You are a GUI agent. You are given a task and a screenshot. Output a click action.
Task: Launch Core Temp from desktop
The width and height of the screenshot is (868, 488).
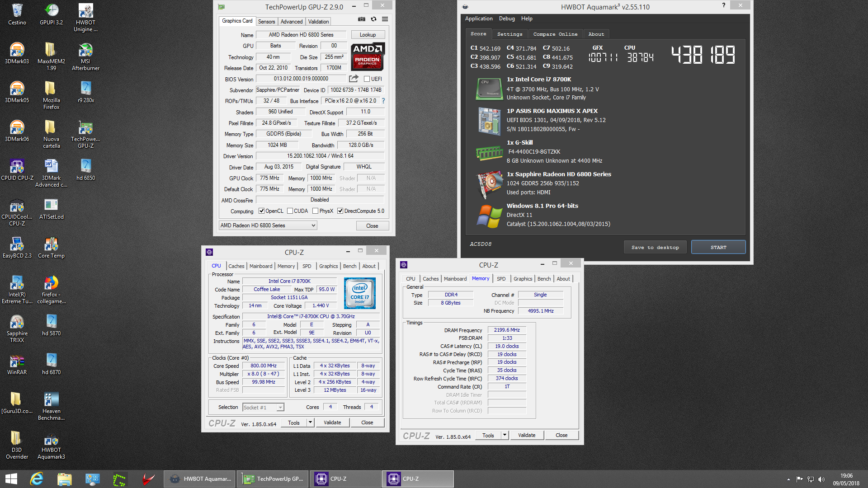point(51,248)
